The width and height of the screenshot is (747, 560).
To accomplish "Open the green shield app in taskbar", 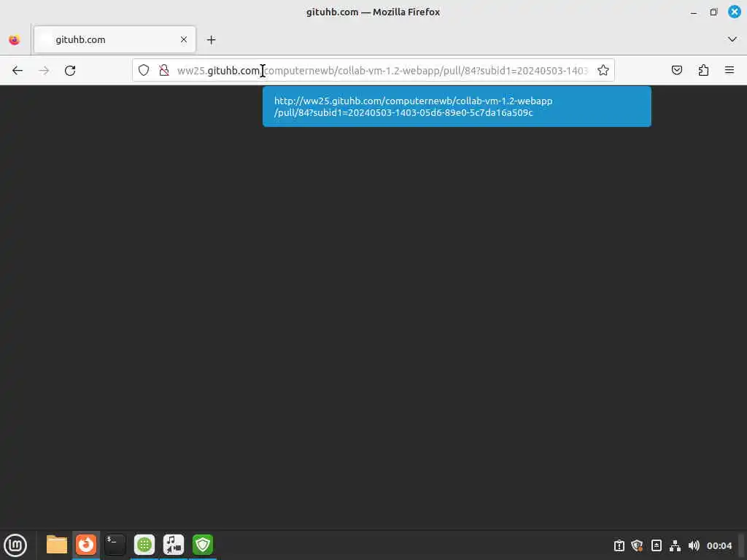I will [203, 545].
